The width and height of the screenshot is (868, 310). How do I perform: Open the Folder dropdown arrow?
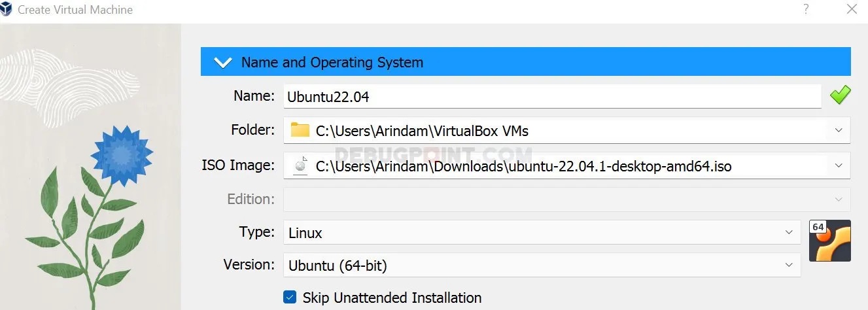tap(839, 130)
